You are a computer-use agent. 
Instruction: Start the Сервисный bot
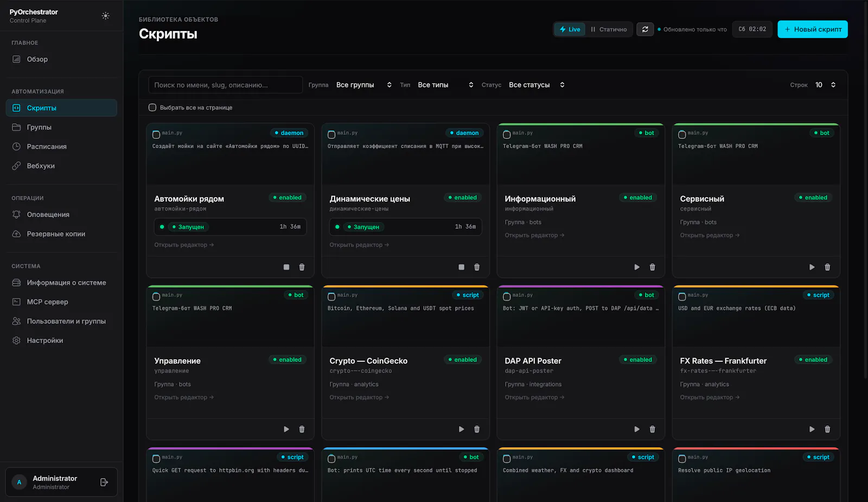click(812, 267)
